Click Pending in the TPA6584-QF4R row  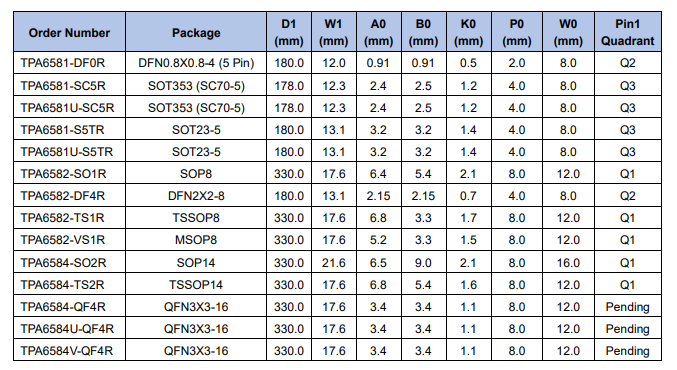pyautogui.click(x=627, y=307)
